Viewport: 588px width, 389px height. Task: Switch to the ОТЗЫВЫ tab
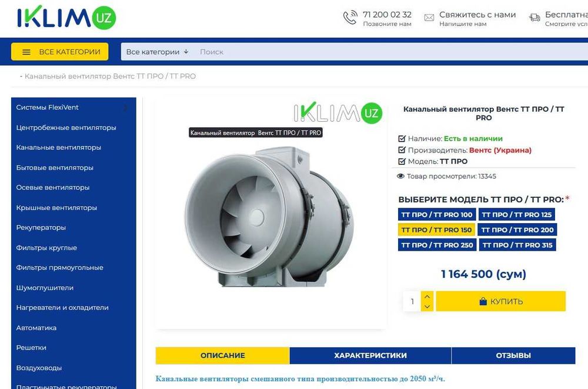[513, 355]
